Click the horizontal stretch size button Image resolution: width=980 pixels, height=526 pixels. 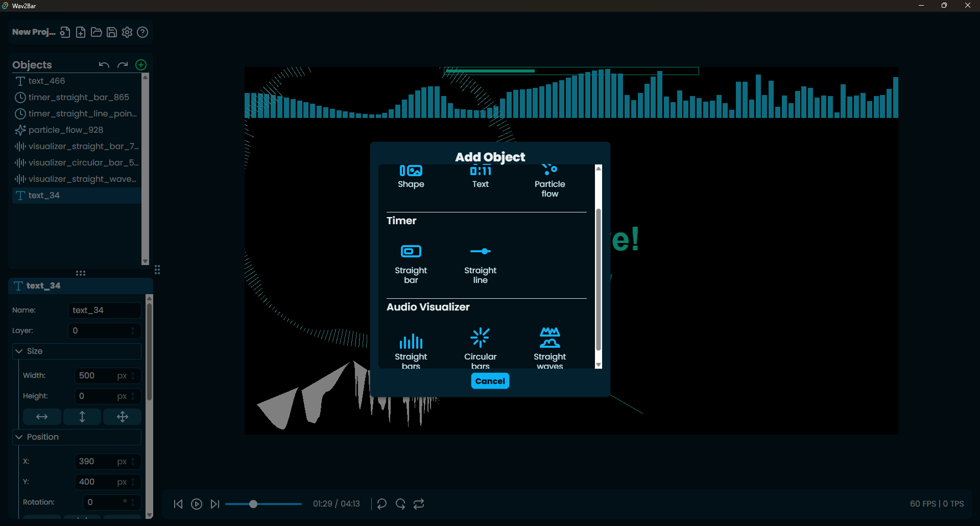click(42, 417)
